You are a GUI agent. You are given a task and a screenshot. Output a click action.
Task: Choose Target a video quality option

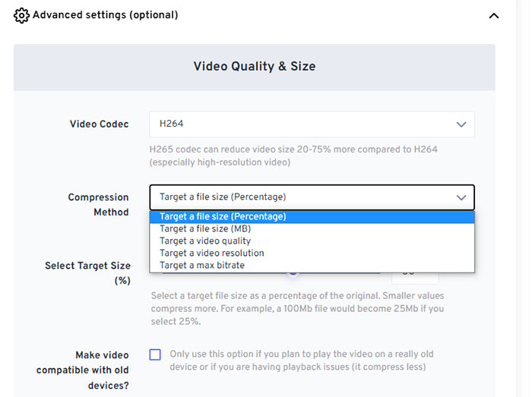pos(312,241)
